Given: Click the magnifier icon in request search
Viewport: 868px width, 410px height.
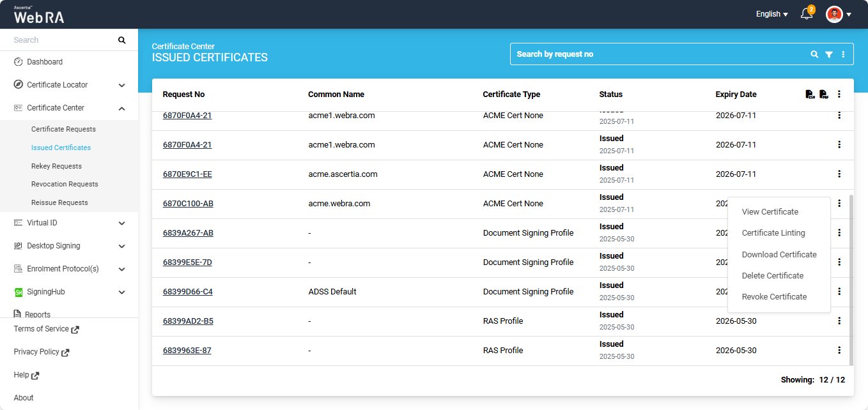Looking at the screenshot, I should click(x=814, y=54).
